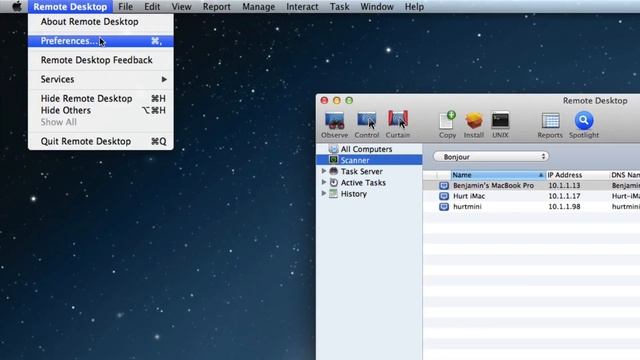
Task: Click computer icon beside Benjamin's MacBook Pro
Action: (x=444, y=186)
